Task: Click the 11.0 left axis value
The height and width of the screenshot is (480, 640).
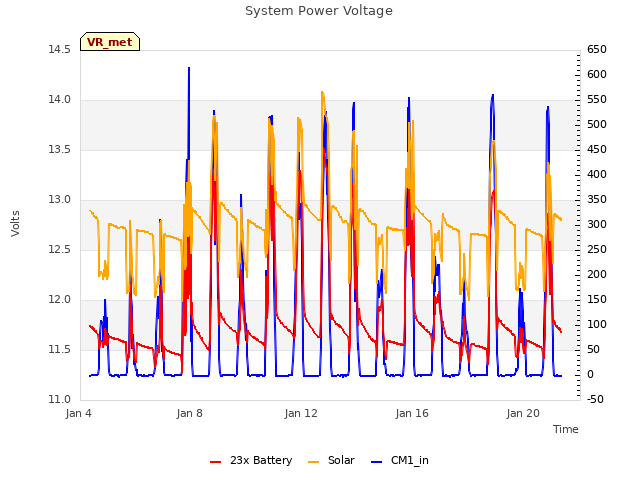Action: [x=59, y=399]
